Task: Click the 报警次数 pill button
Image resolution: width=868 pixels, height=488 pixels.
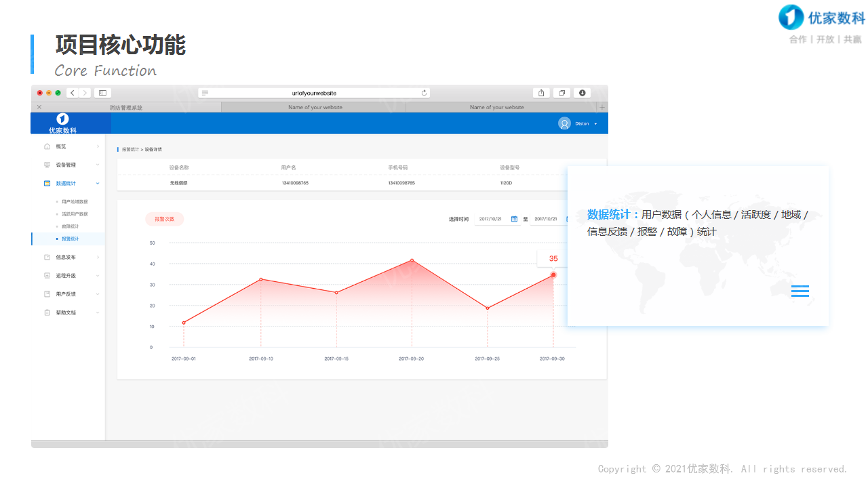Action: point(164,219)
